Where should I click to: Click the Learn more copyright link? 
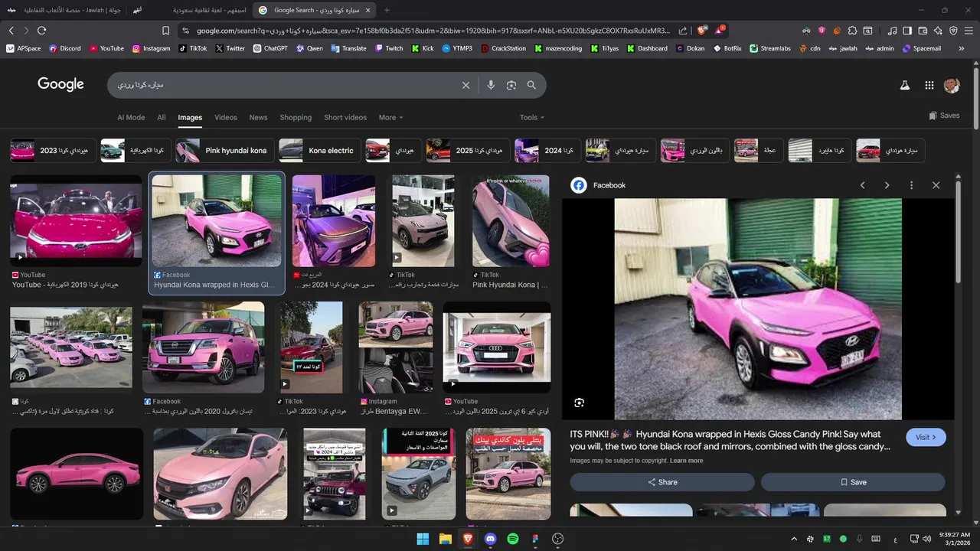tap(686, 461)
